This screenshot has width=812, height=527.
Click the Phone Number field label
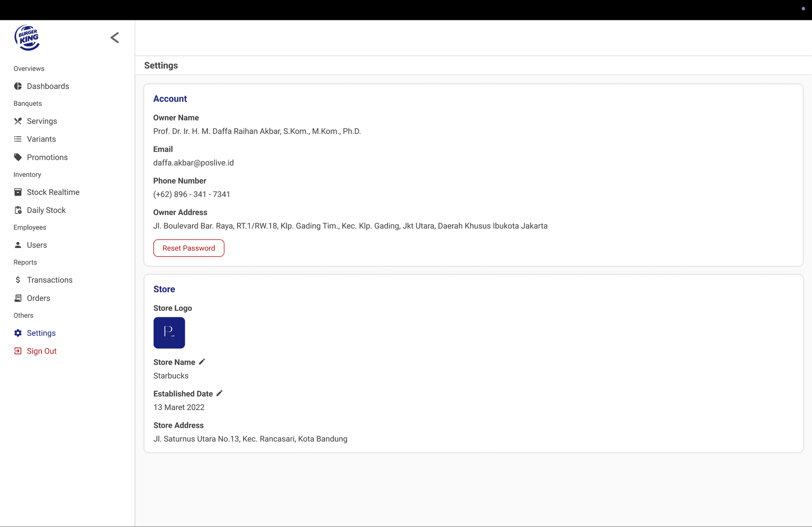(x=180, y=181)
